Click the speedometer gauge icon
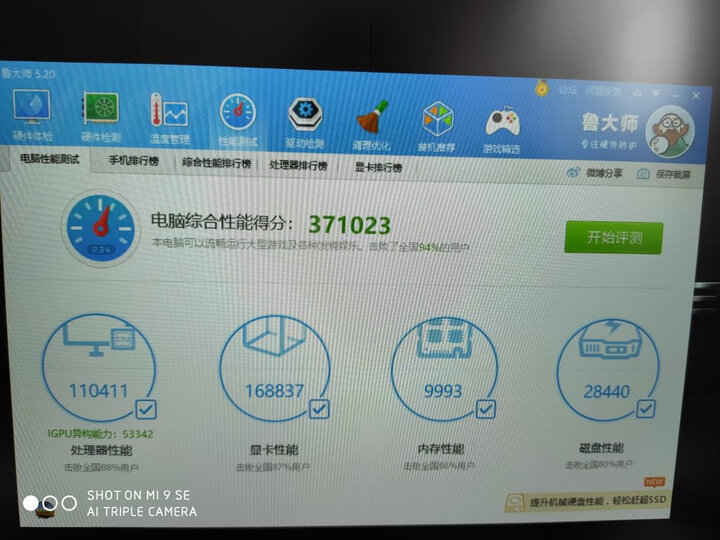The width and height of the screenshot is (720, 540). 101,228
